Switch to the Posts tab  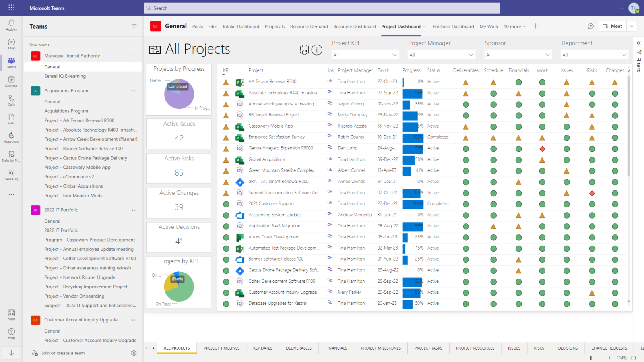(x=198, y=27)
